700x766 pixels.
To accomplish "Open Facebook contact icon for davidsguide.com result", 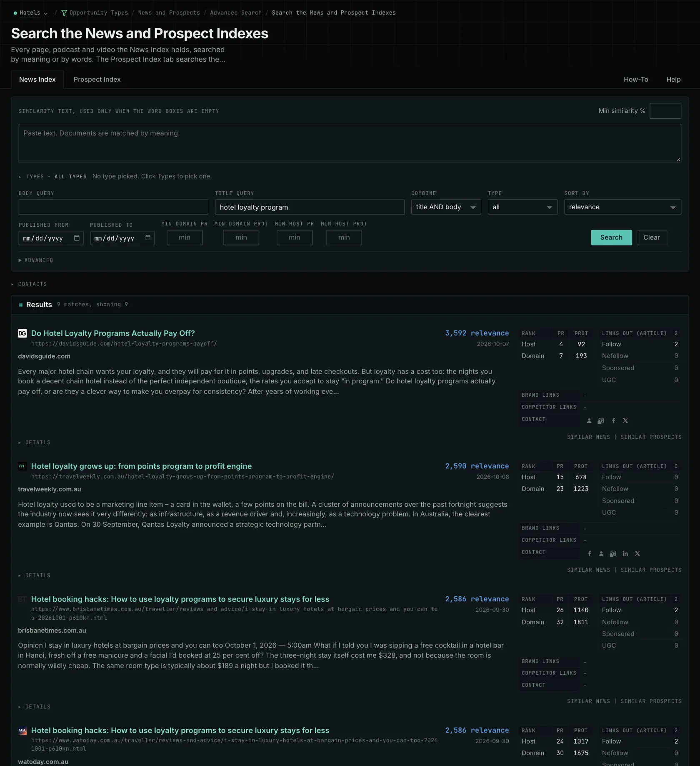I will 613,421.
